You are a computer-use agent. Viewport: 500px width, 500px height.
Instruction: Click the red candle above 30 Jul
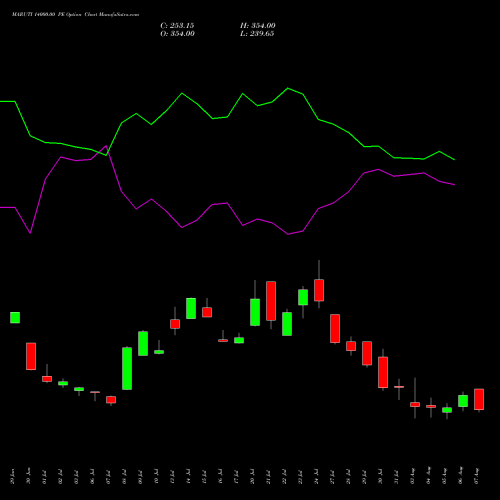pos(383,372)
